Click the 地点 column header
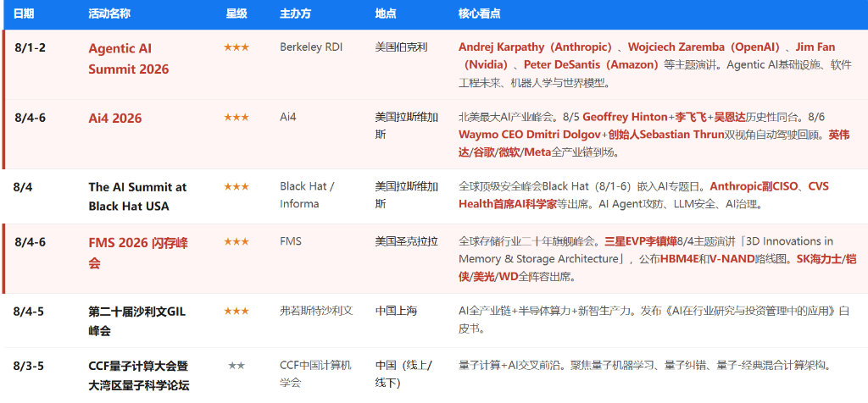The image size is (868, 403). pyautogui.click(x=386, y=14)
